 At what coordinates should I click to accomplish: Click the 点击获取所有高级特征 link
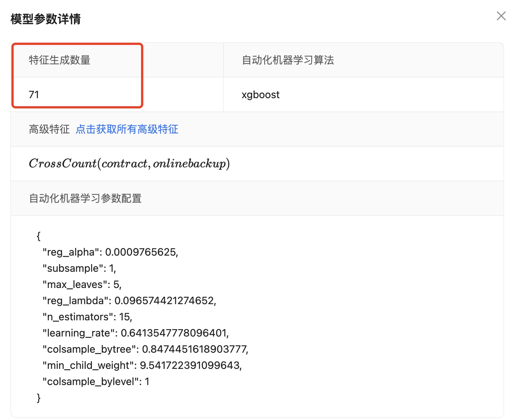coord(127,129)
